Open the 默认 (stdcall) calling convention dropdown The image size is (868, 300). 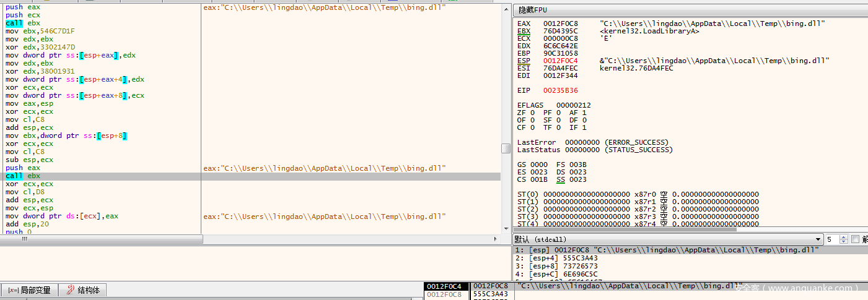pos(818,239)
